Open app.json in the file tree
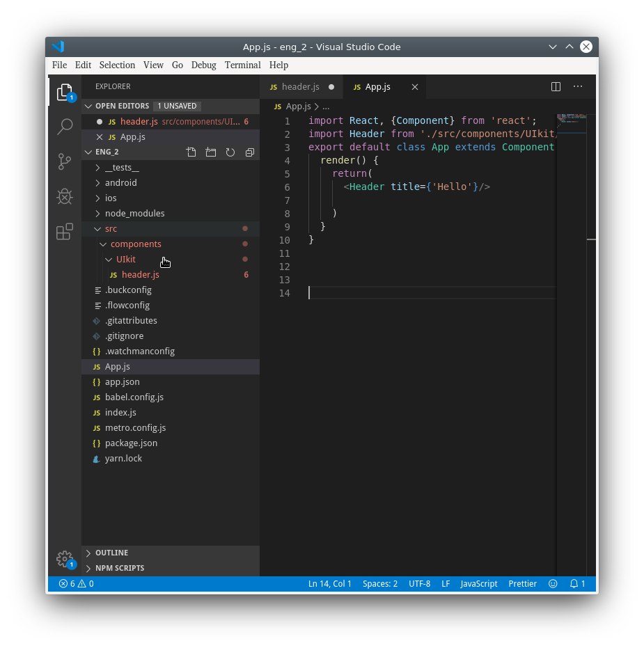 pyautogui.click(x=171, y=382)
